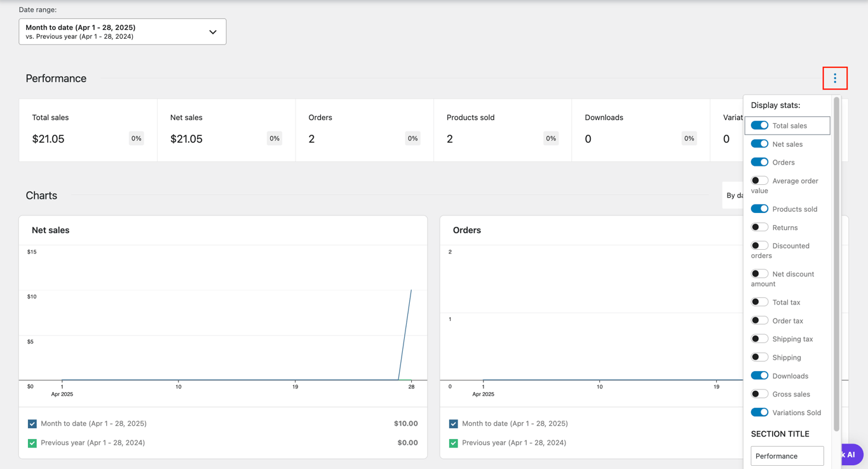Expand the chart interval dropdown
The width and height of the screenshot is (868, 469).
point(733,195)
